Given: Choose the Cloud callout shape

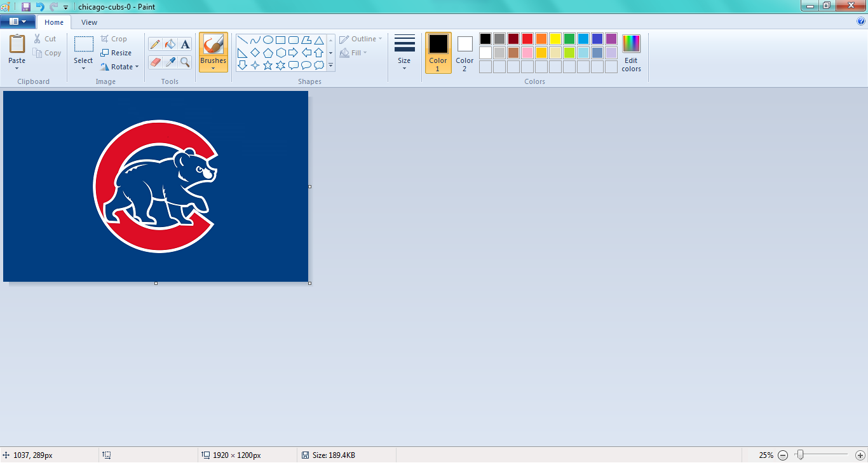Looking at the screenshot, I should (x=319, y=65).
